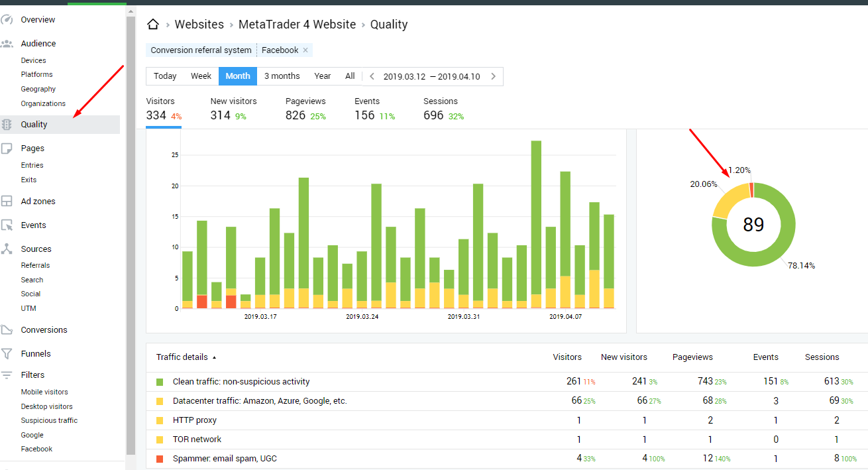Show the Sessions metric chart tab
This screenshot has height=470, width=868.
pos(443,109)
